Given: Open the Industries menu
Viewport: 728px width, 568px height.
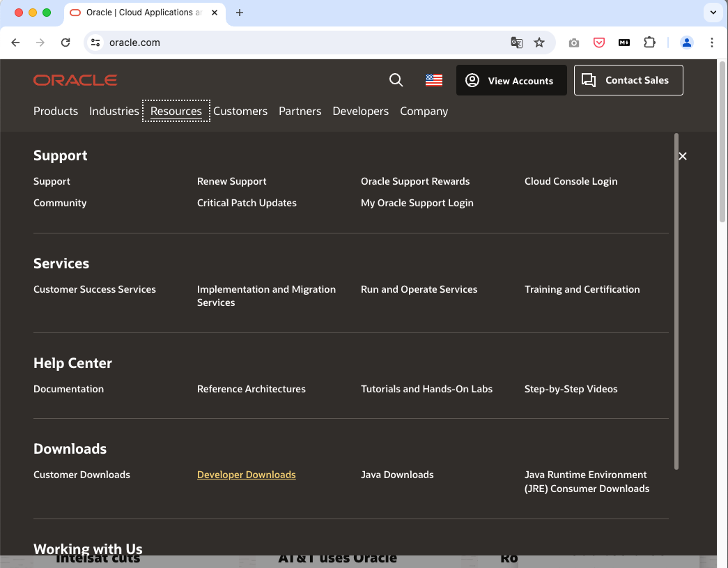Looking at the screenshot, I should pos(114,112).
